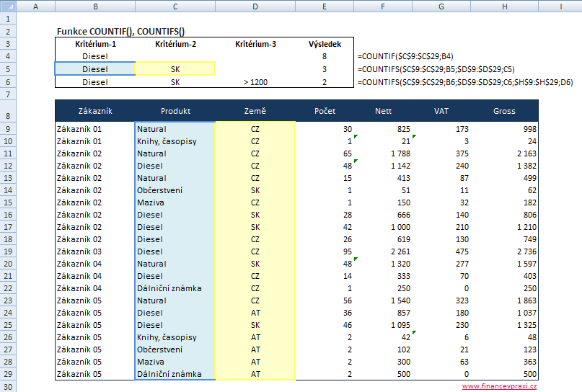
Task: Click the COUNTIFS formula text in row 5
Action: tap(436, 69)
